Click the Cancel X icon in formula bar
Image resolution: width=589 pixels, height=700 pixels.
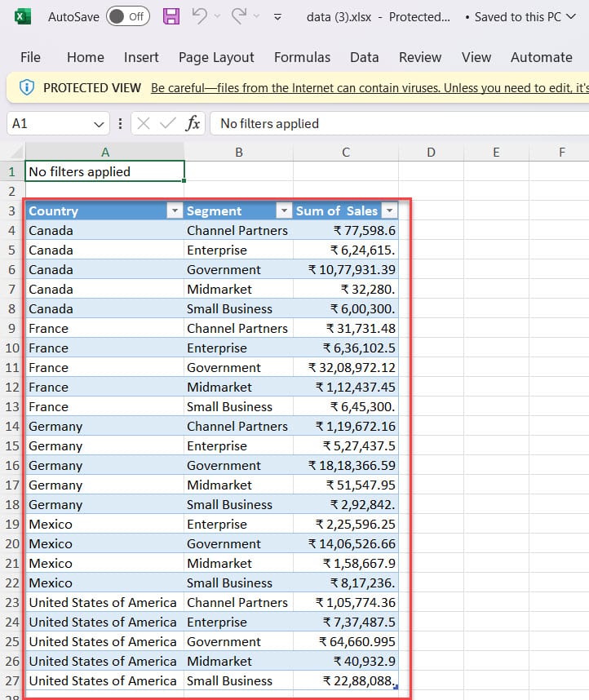pyautogui.click(x=143, y=123)
